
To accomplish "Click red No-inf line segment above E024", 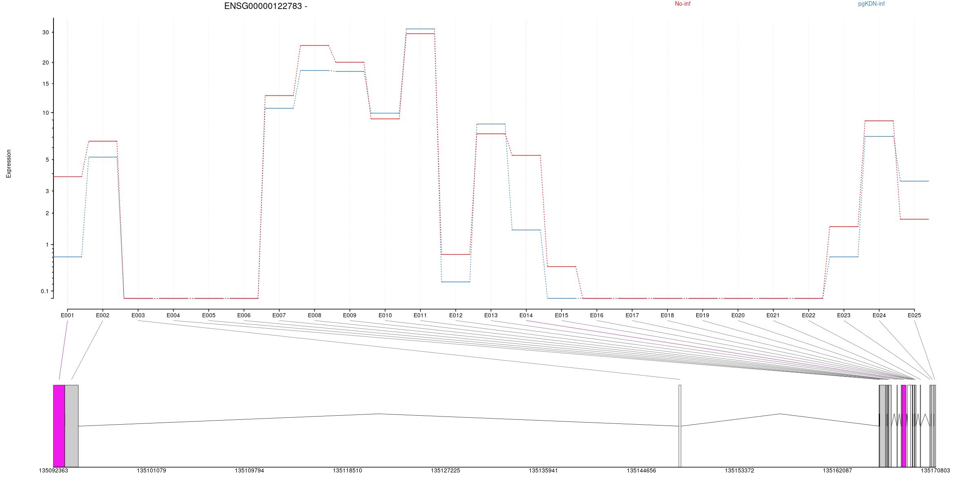I will click(x=879, y=121).
